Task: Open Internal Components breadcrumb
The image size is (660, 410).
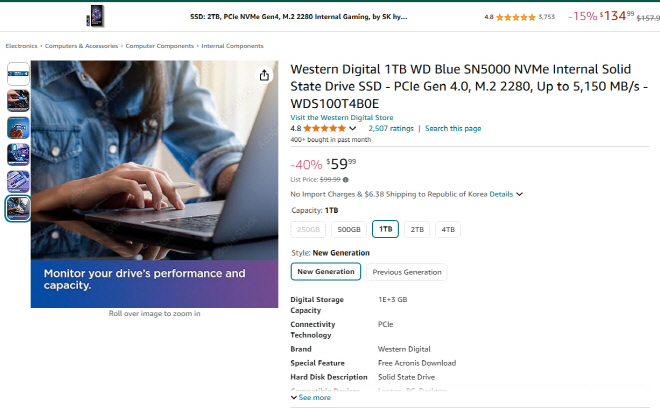Action: click(x=232, y=46)
